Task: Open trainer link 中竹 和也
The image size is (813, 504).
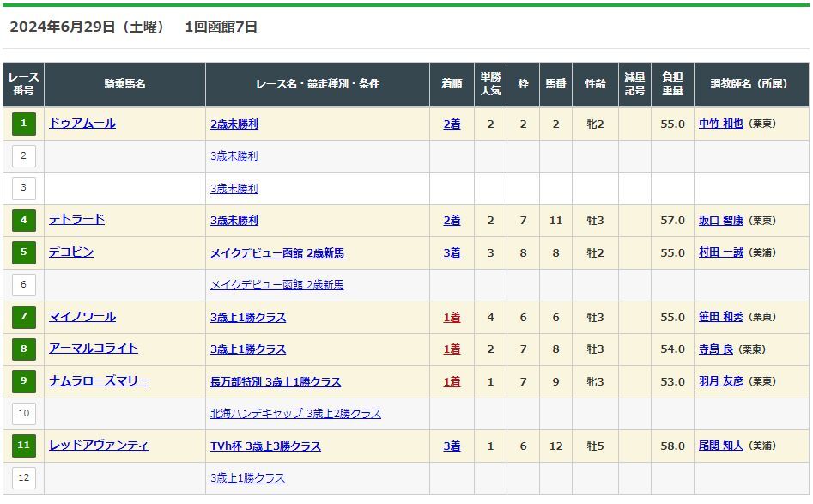Action: tap(721, 124)
